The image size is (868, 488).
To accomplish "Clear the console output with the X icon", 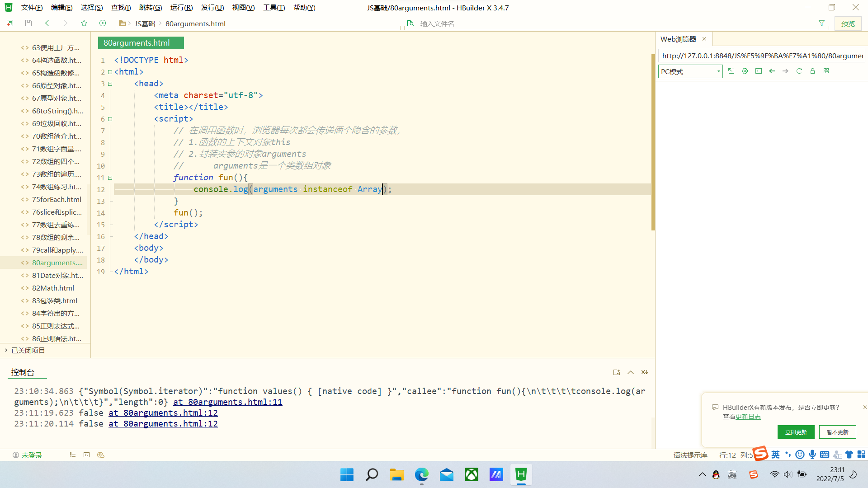I will [644, 372].
